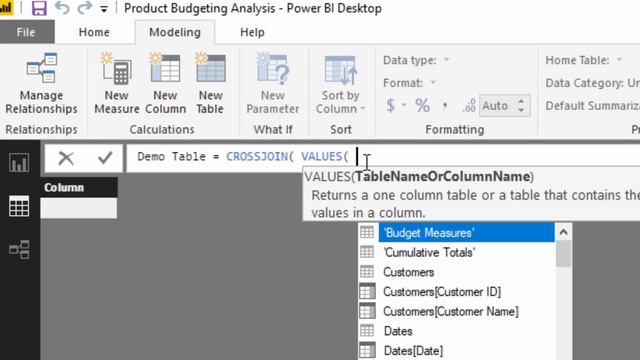
Task: Cancel the formula with the X button
Action: pyautogui.click(x=66, y=158)
